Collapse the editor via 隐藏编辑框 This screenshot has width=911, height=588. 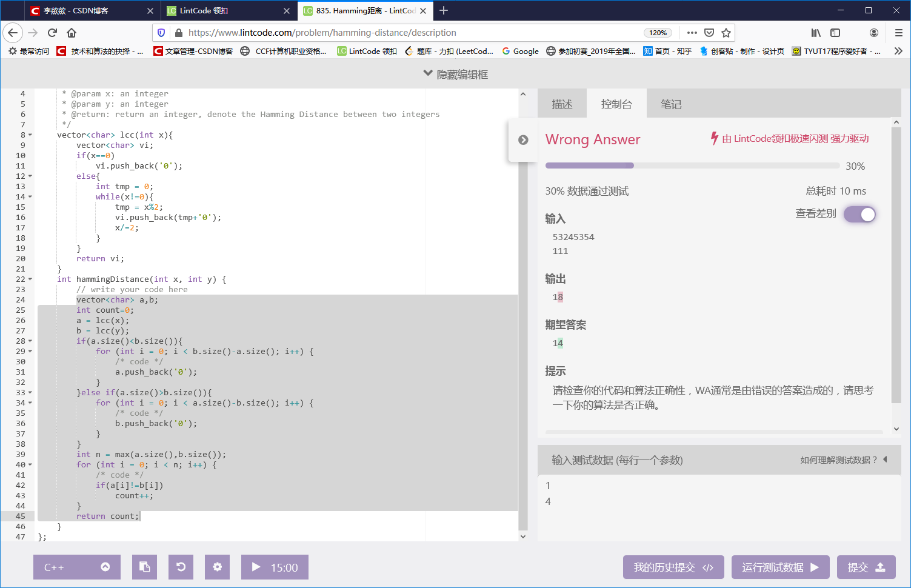click(456, 73)
